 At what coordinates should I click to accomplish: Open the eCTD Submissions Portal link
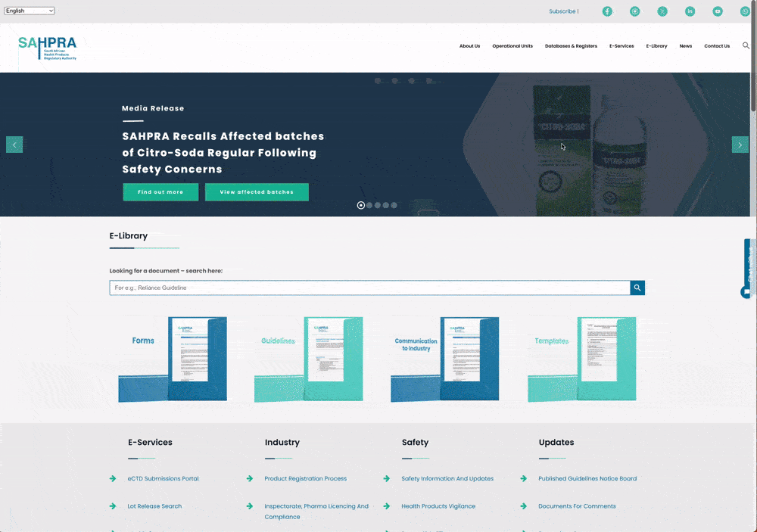point(163,478)
